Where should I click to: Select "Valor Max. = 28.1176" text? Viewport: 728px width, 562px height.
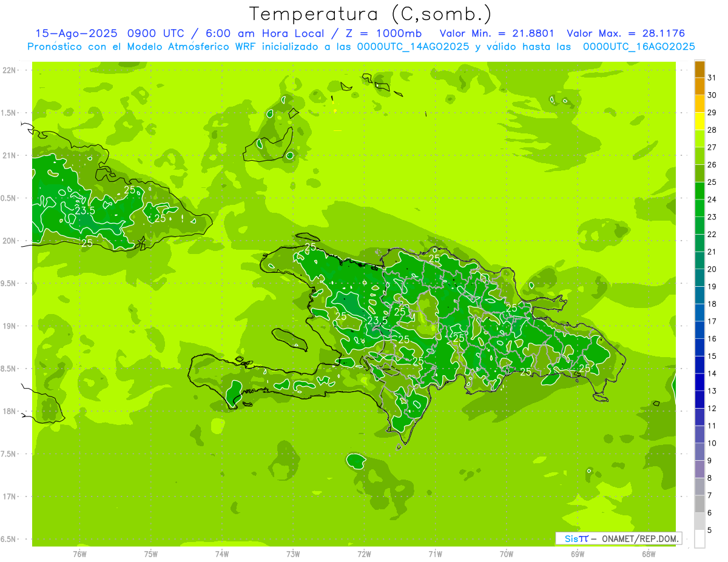625,34
